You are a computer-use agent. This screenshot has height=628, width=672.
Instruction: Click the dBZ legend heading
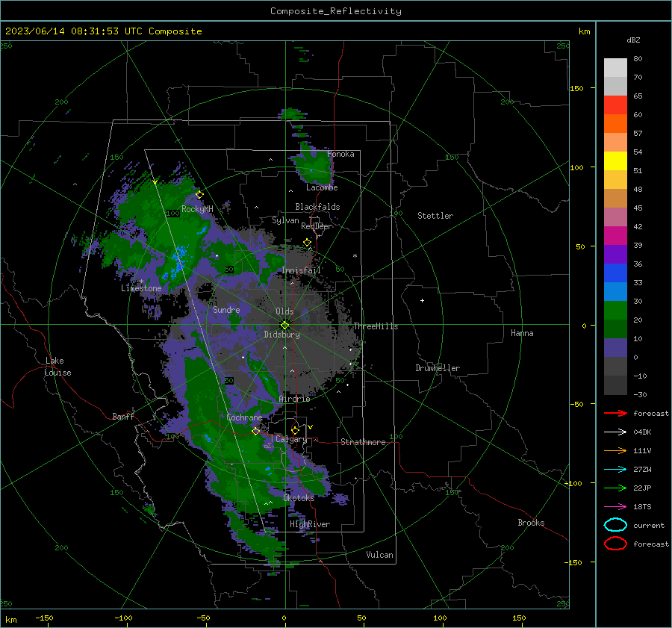[x=633, y=40]
